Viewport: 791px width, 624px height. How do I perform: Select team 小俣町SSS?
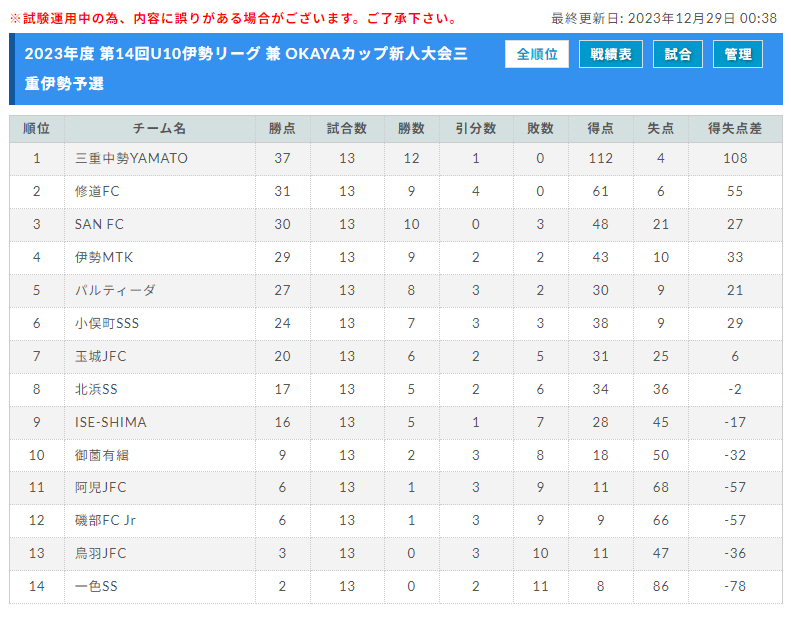click(106, 323)
